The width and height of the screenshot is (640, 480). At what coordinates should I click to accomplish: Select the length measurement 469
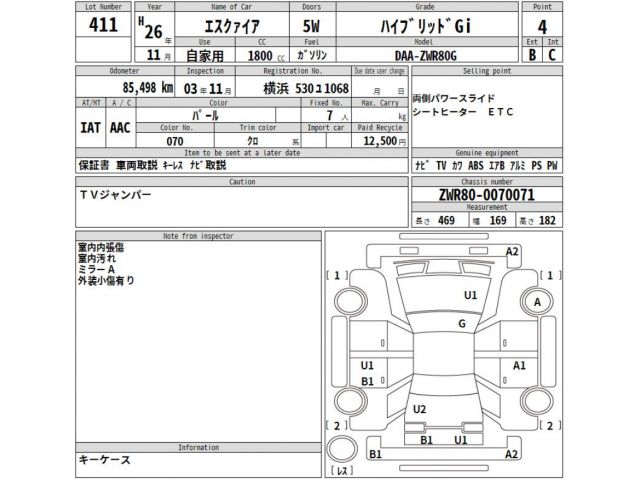pos(446,220)
